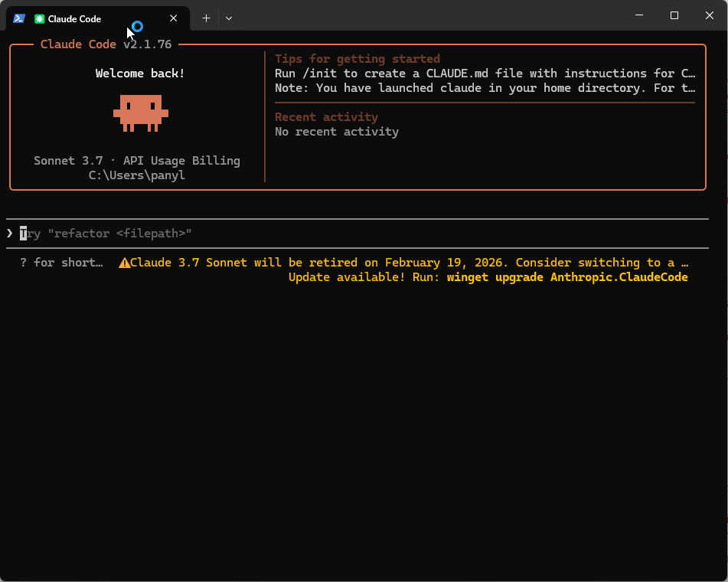Expand the new tab profile dropdown
Viewport: 728px width, 582px height.
229,18
